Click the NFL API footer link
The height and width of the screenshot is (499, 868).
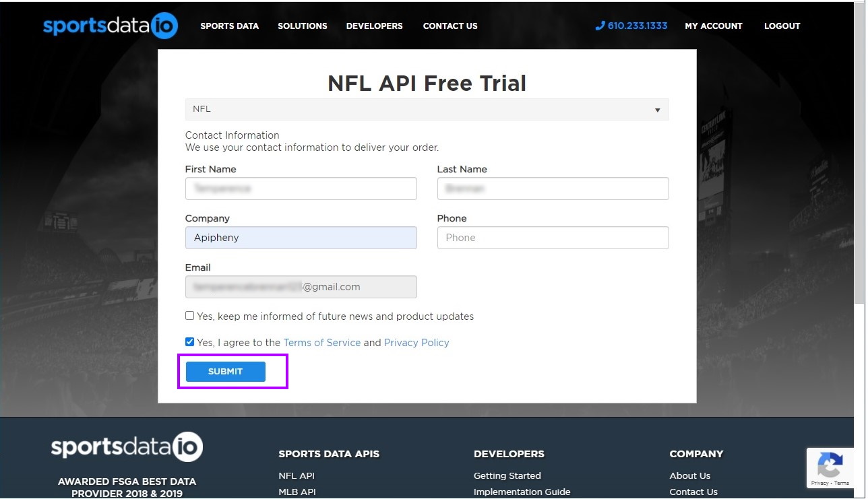(297, 475)
